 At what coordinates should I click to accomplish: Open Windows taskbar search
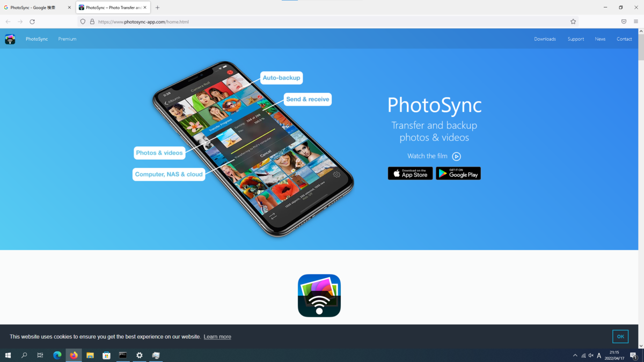pos(24,356)
